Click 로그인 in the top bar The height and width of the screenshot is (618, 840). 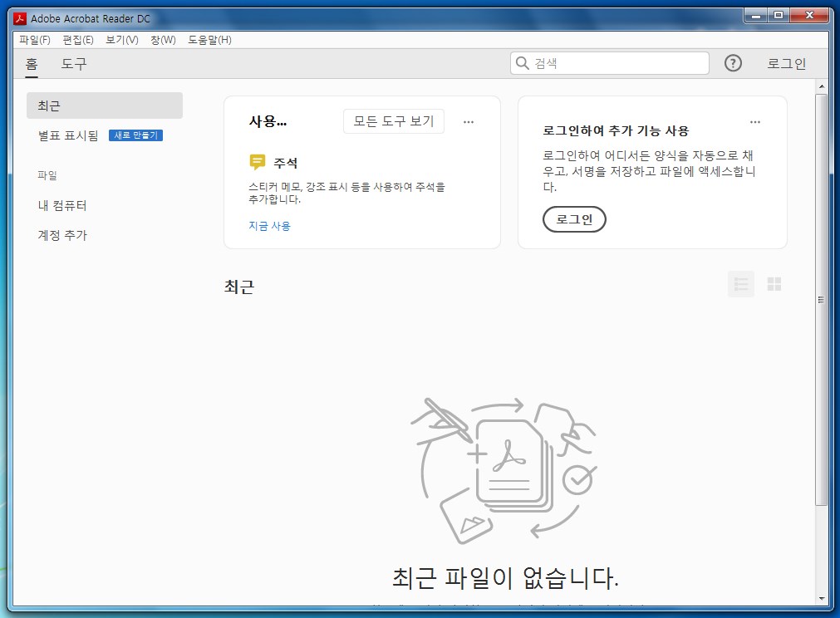click(786, 64)
